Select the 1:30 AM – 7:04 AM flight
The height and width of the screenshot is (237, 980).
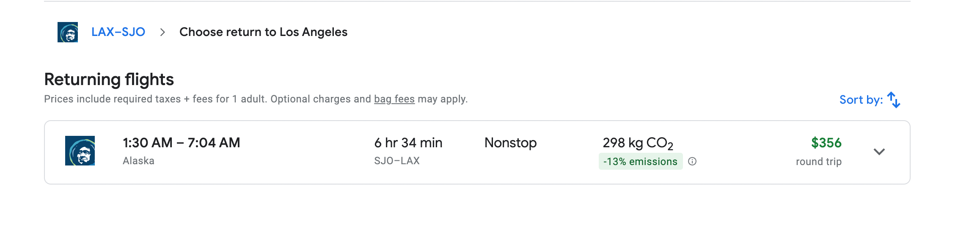point(181,143)
